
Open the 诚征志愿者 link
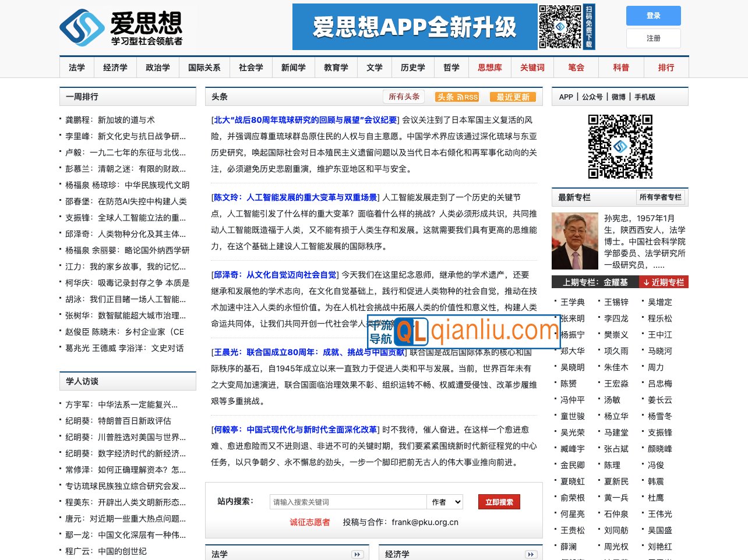click(x=309, y=522)
